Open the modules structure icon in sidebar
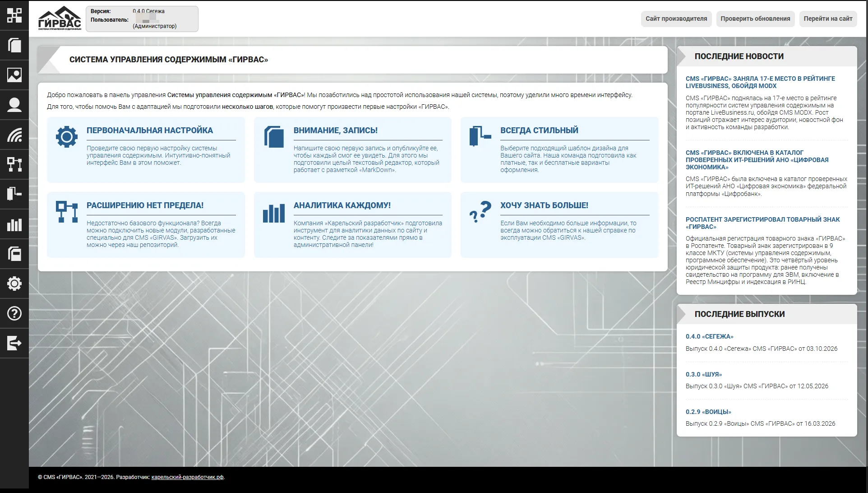The height and width of the screenshot is (493, 868). [14, 164]
